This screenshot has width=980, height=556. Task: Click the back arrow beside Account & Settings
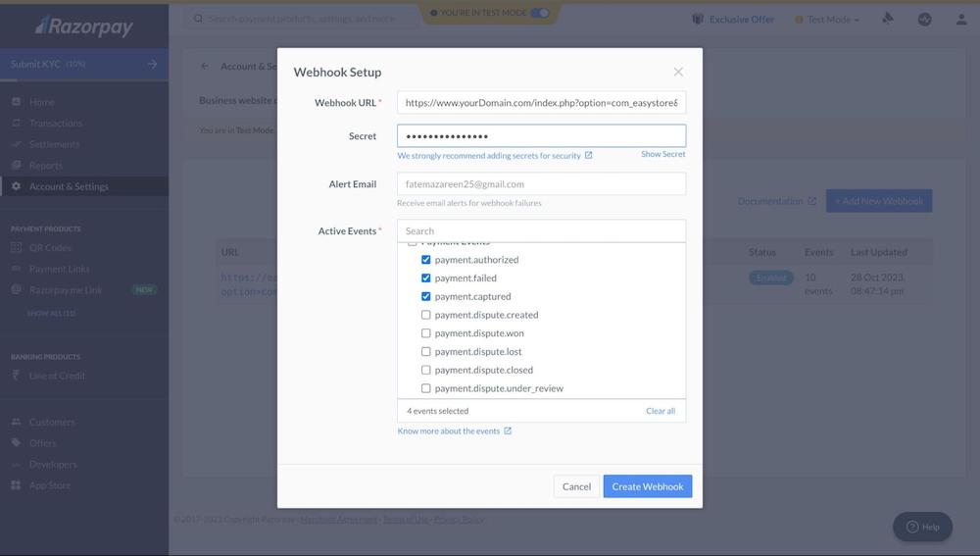point(205,67)
